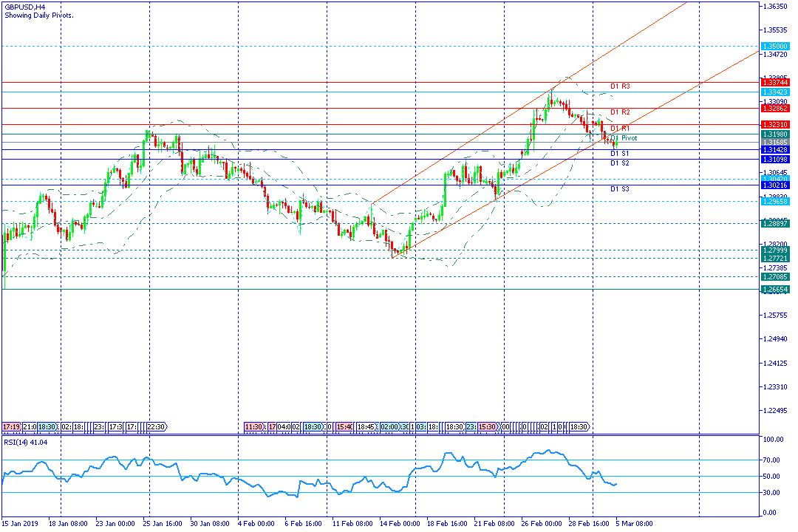
Task: Click the RSI(14) 41.04 indicator label
Action: tap(25, 443)
